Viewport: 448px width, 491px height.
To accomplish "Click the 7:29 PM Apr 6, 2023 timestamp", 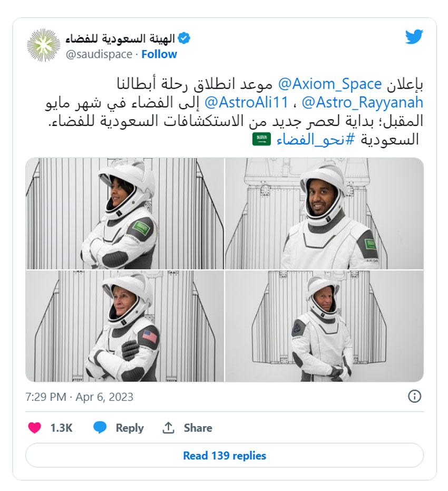I will click(79, 397).
